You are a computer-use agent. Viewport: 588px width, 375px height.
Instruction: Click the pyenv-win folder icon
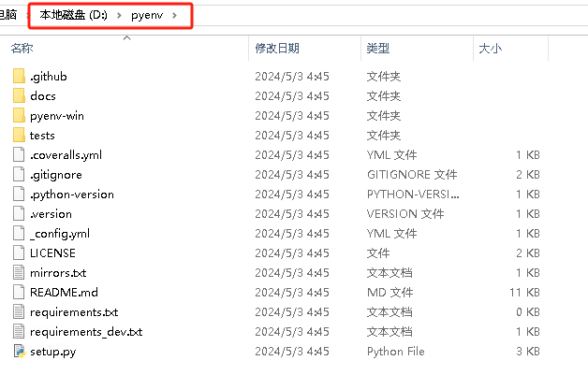click(19, 116)
